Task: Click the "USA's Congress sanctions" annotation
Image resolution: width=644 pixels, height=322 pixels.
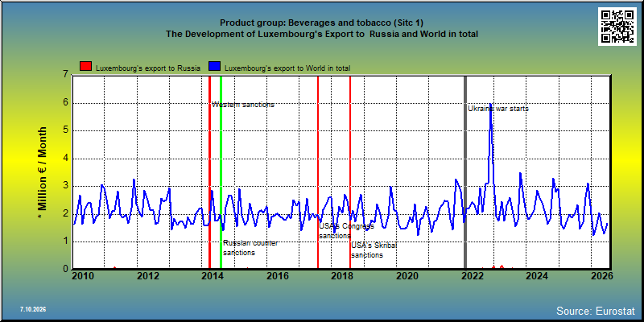Action: [347, 231]
